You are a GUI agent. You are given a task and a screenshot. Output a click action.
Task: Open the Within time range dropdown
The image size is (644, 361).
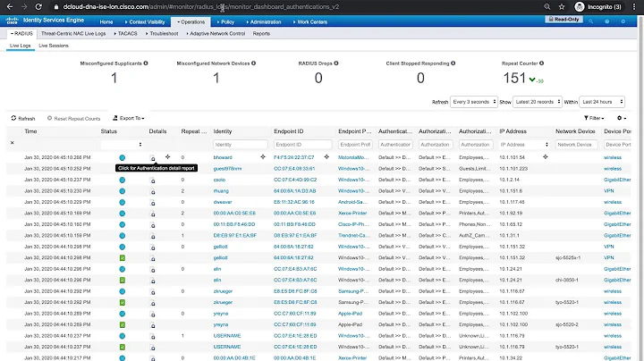(602, 102)
